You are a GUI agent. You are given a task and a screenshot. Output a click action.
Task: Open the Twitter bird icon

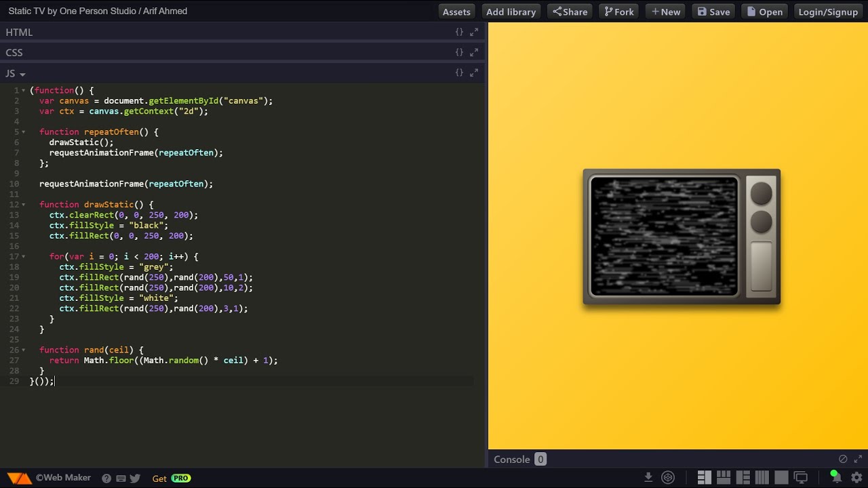[135, 479]
